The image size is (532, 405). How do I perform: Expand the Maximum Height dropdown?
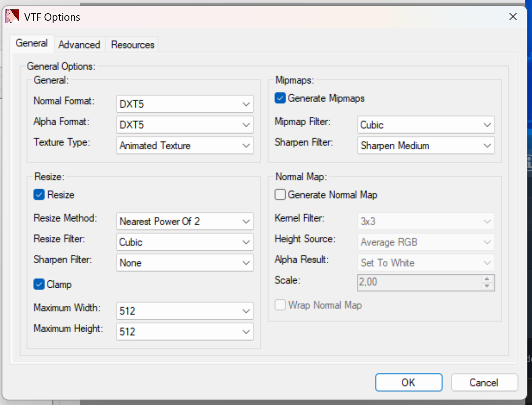coord(185,332)
